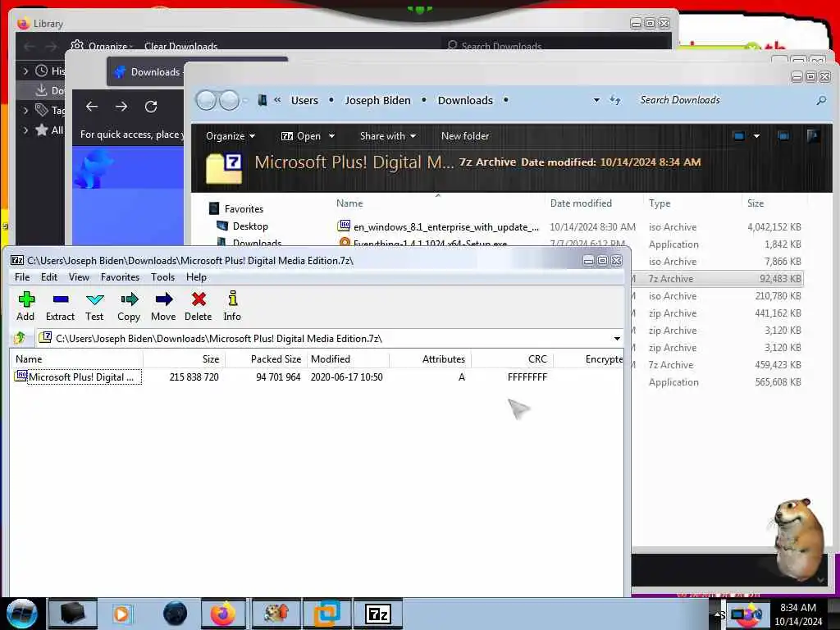The width and height of the screenshot is (840, 630).
Task: Expand the History item in Library sidebar
Action: (25, 71)
